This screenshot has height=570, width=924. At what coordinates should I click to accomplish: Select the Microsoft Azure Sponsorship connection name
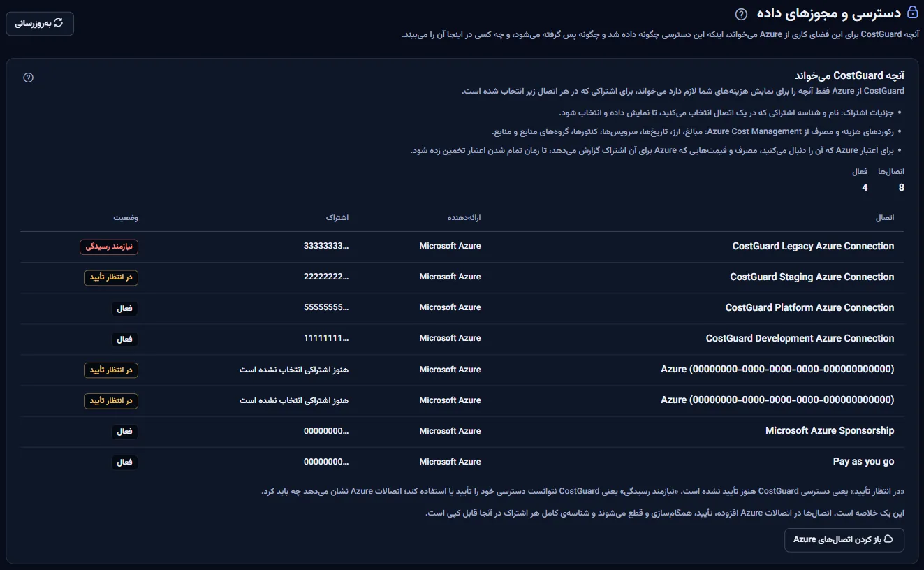(830, 430)
